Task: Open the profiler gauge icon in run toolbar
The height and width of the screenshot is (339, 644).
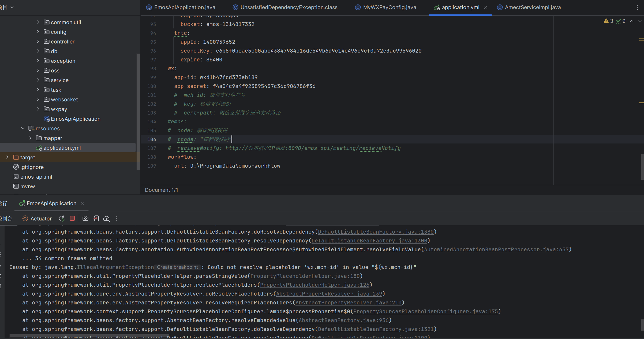Action: point(107,219)
